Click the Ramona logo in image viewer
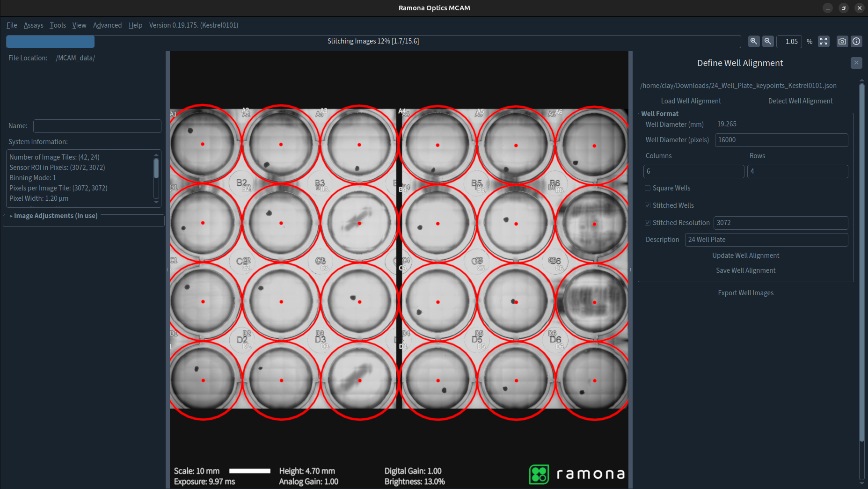The width and height of the screenshot is (868, 489). pyautogui.click(x=576, y=474)
